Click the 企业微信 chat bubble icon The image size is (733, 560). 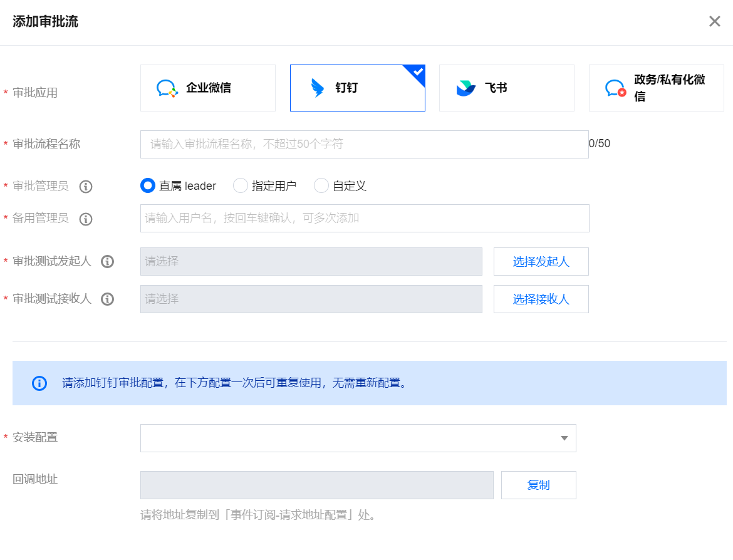(x=167, y=88)
